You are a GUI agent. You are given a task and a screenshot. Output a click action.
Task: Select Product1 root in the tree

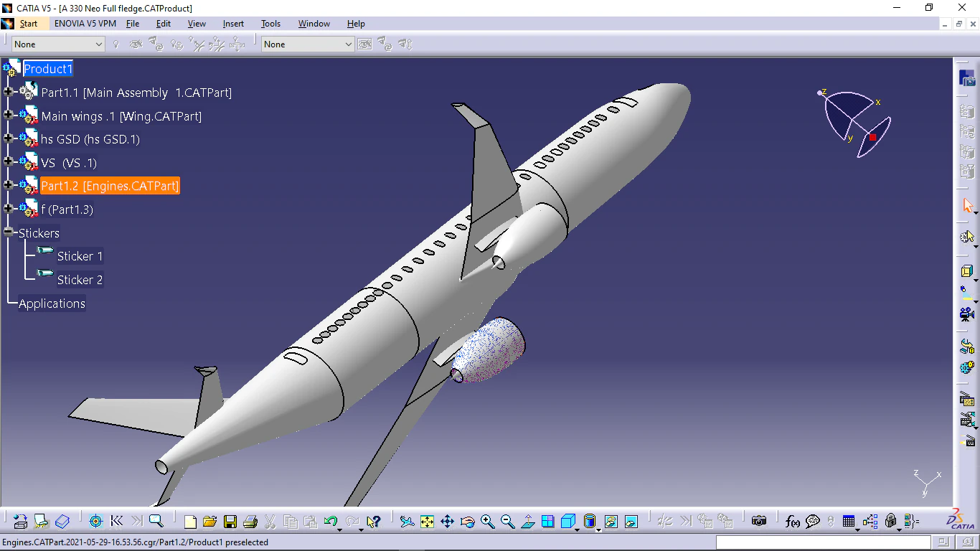(48, 69)
